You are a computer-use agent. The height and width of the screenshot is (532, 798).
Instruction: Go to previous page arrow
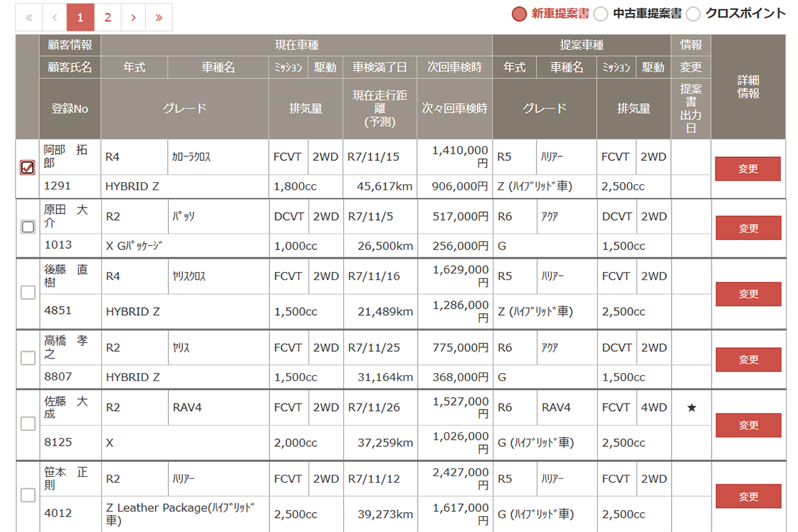click(x=55, y=17)
